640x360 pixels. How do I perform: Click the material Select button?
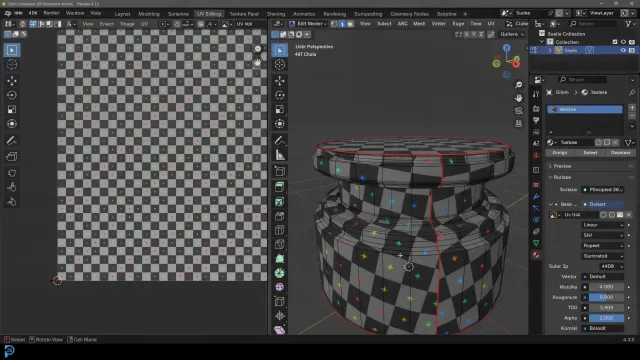(590, 153)
